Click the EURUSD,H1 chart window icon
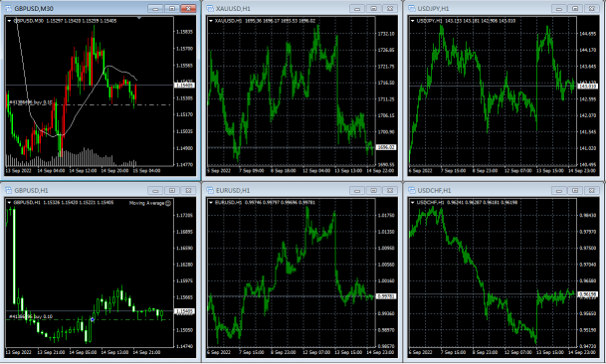The height and width of the screenshot is (364, 606). tap(210, 190)
